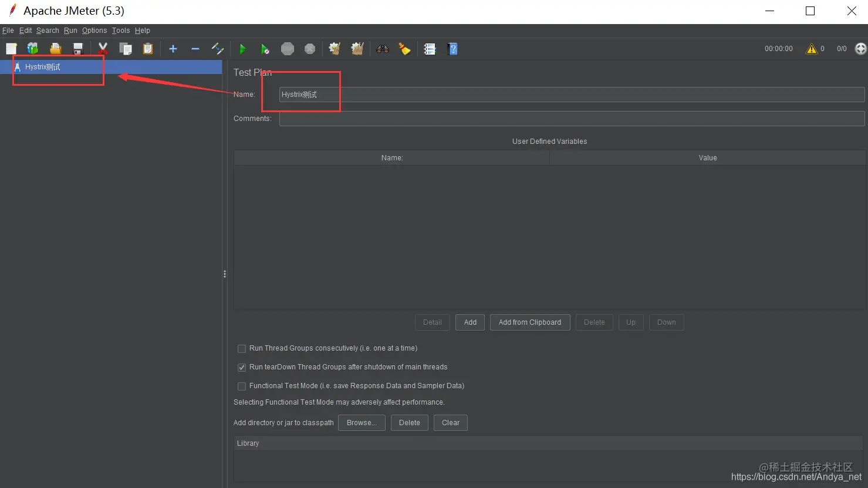Click the Toggle enable/disable icon
This screenshot has width=868, height=488.
218,49
